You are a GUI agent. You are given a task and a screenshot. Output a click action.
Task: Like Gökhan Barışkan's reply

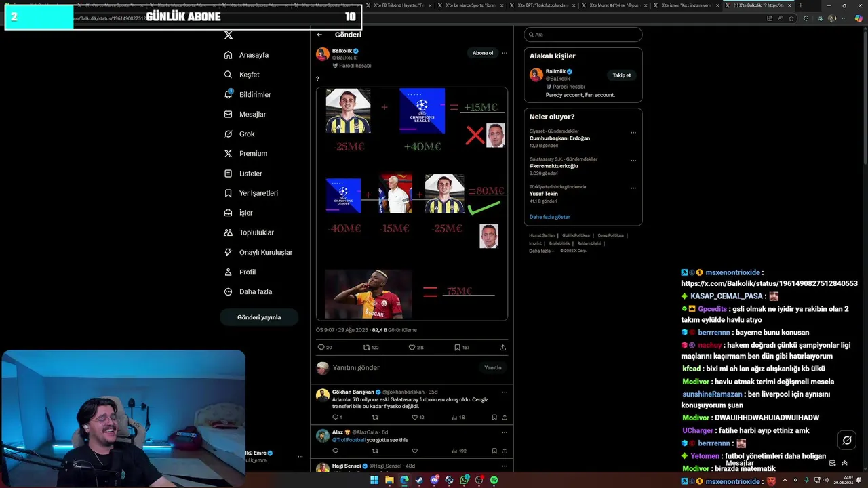pyautogui.click(x=414, y=418)
